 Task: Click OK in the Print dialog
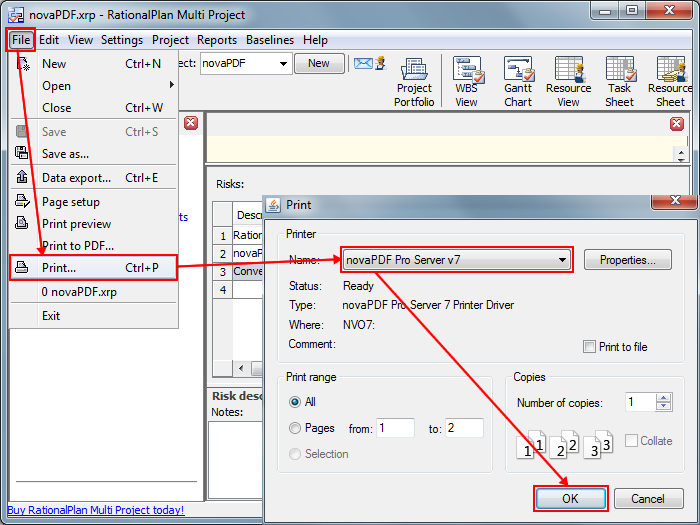point(570,498)
